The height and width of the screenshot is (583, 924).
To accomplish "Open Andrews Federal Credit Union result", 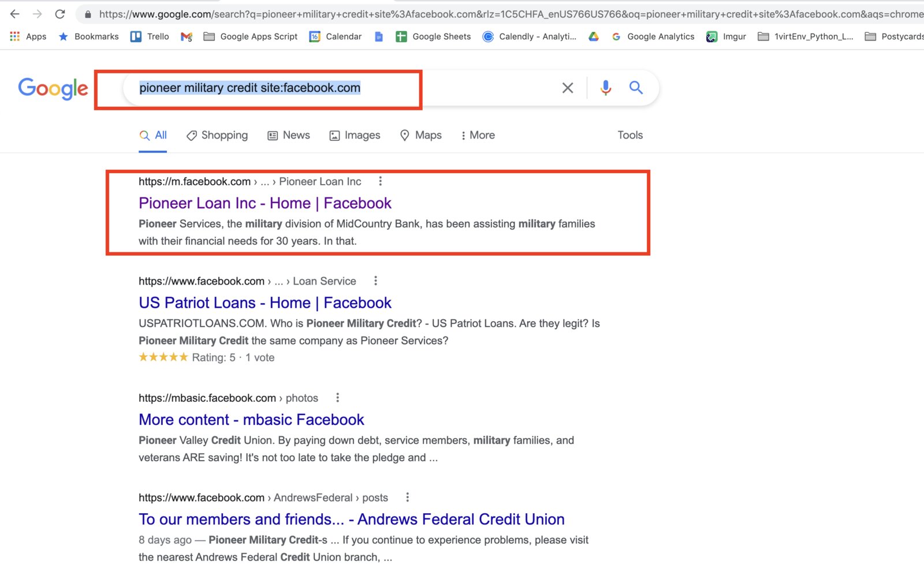I will coord(352,520).
